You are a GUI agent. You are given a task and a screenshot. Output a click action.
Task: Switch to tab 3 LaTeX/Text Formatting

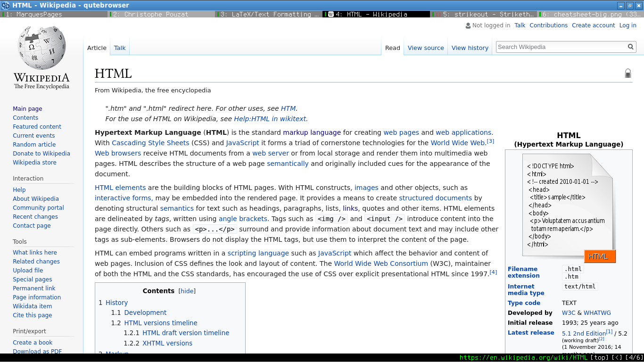(x=269, y=15)
